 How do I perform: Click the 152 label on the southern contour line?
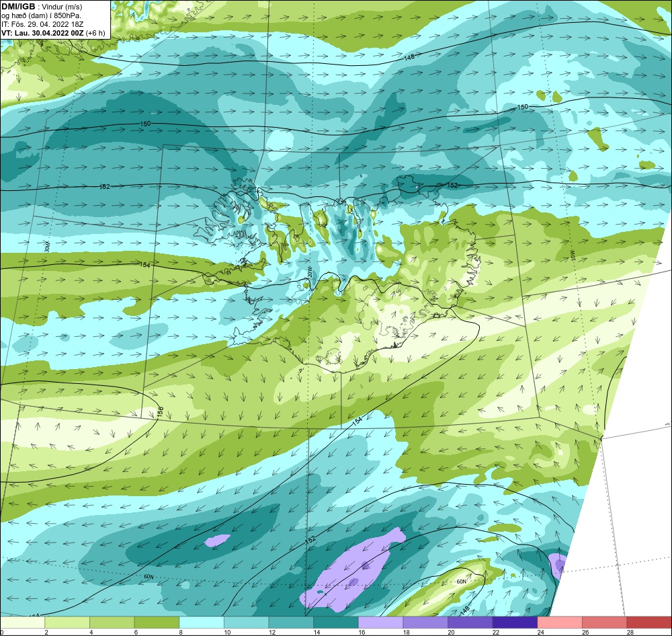(310, 541)
